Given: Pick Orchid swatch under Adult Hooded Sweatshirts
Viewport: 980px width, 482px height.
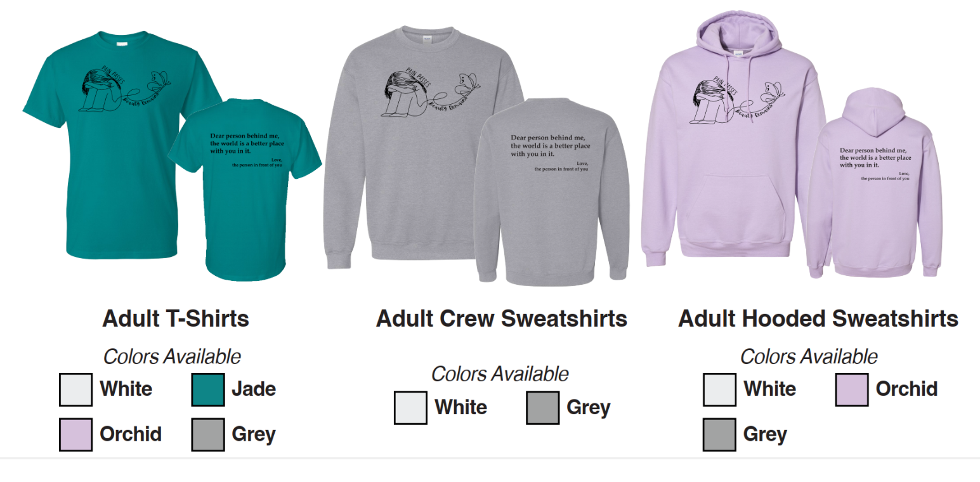Looking at the screenshot, I should tap(852, 389).
